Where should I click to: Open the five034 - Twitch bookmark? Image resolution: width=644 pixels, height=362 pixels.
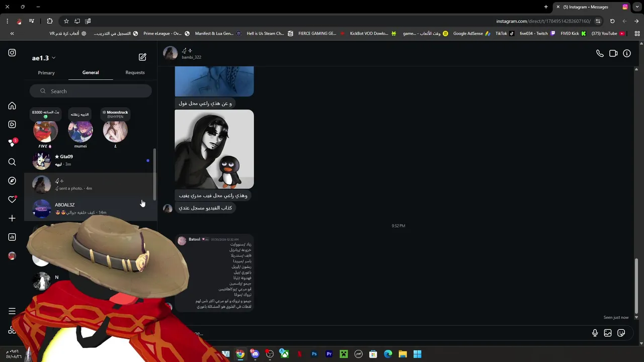[537, 34]
